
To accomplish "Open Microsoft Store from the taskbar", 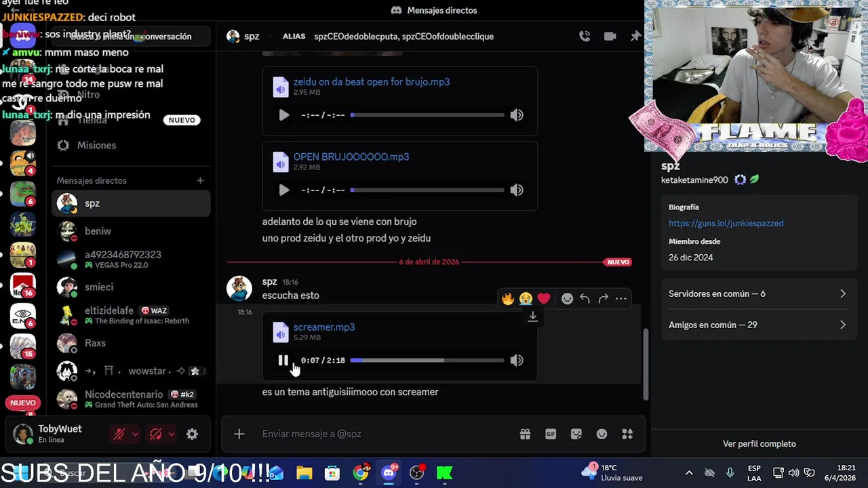I will pos(332,473).
